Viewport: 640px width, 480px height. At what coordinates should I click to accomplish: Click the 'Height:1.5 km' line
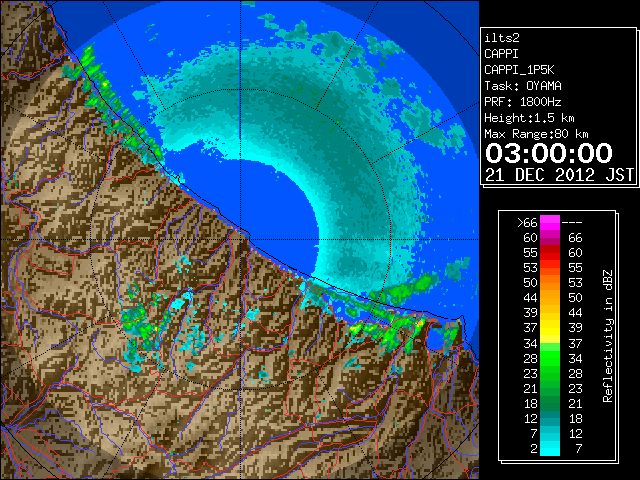point(529,118)
